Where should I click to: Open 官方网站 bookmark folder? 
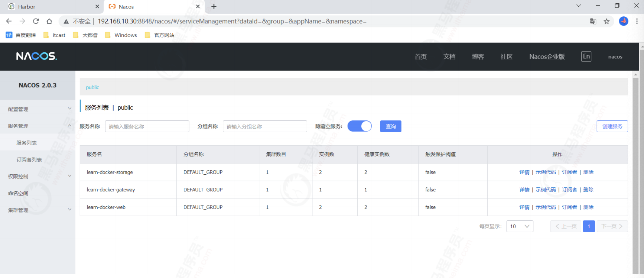point(160,35)
